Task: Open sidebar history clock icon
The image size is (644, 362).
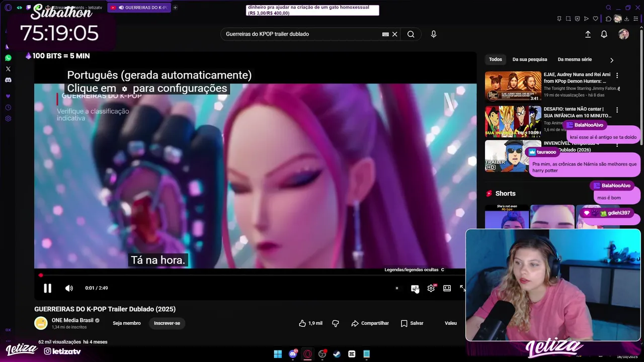Action: click(x=8, y=108)
